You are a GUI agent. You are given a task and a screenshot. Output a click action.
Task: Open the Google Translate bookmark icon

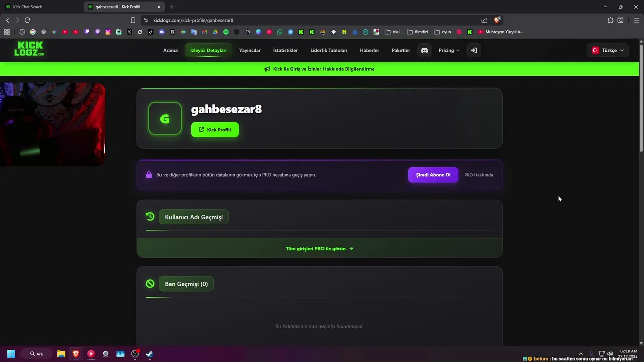click(x=194, y=32)
